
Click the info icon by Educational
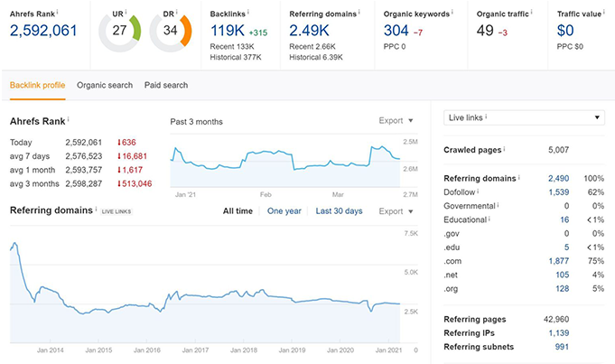click(489, 219)
